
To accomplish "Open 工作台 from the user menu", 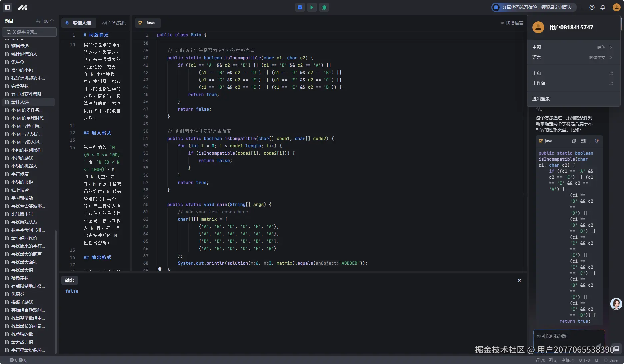I will coord(539,83).
